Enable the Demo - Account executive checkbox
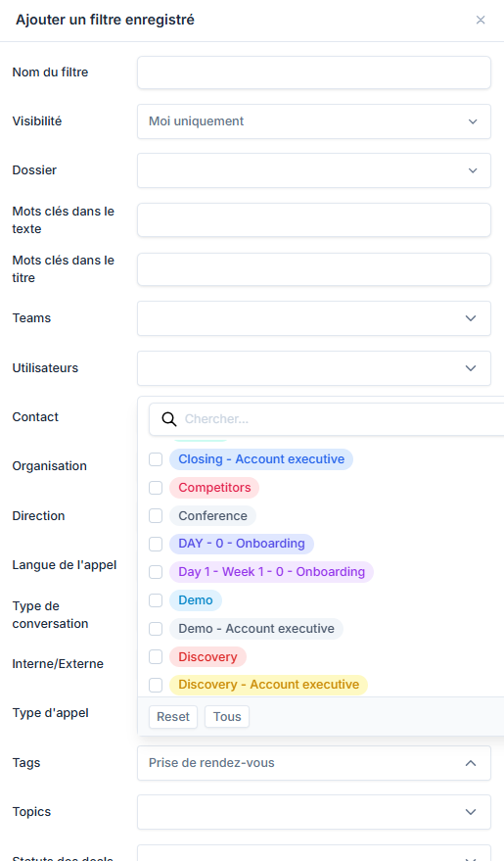Screen dimensions: 504x861 click(x=156, y=629)
